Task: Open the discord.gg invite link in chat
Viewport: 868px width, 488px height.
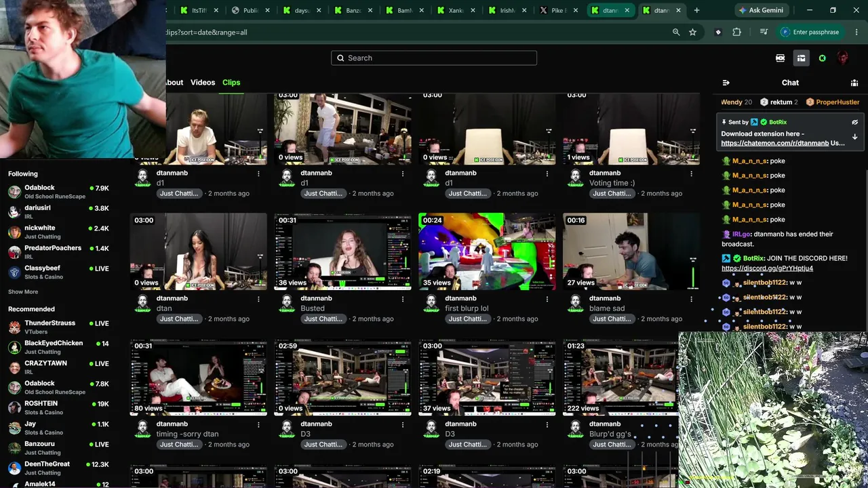Action: click(x=767, y=268)
